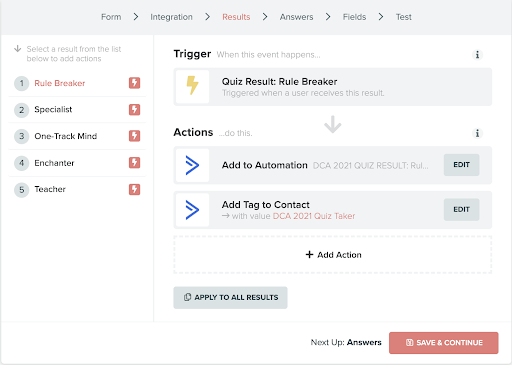
Task: Click Save & Continue
Action: coord(444,343)
